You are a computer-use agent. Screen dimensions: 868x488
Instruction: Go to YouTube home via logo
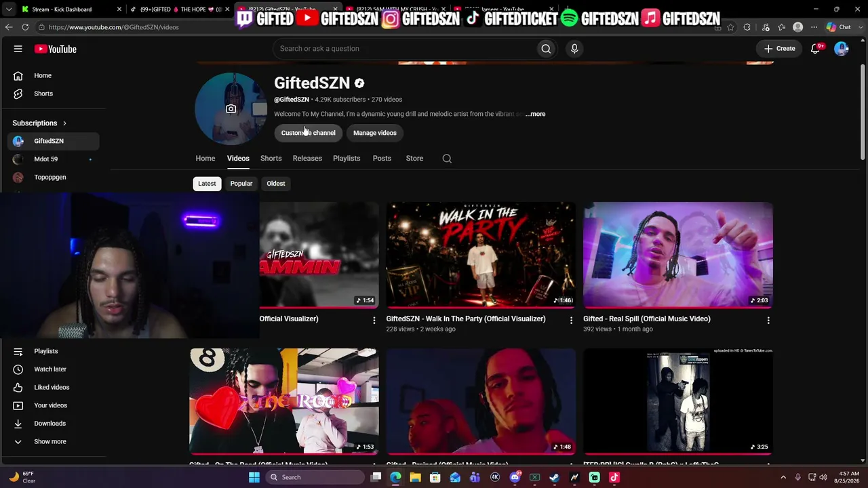point(56,49)
